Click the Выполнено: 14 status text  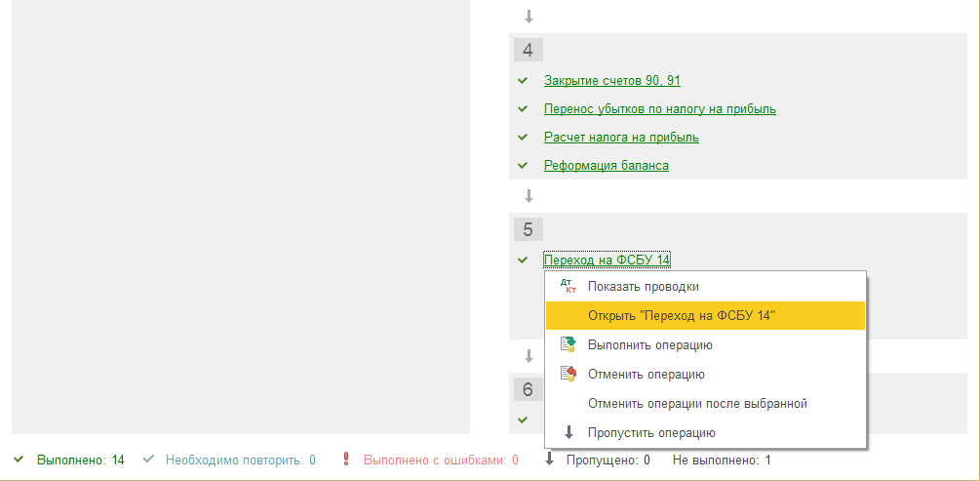click(x=80, y=460)
